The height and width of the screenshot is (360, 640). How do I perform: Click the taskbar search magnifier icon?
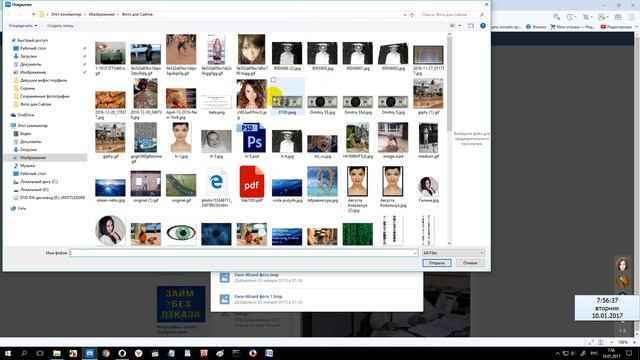pyautogui.click(x=24, y=353)
